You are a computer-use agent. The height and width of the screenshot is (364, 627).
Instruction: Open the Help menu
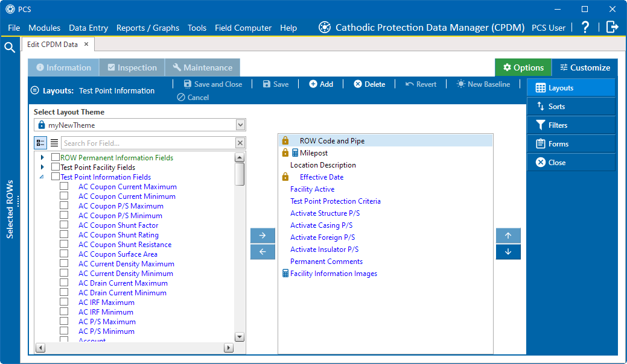(288, 28)
